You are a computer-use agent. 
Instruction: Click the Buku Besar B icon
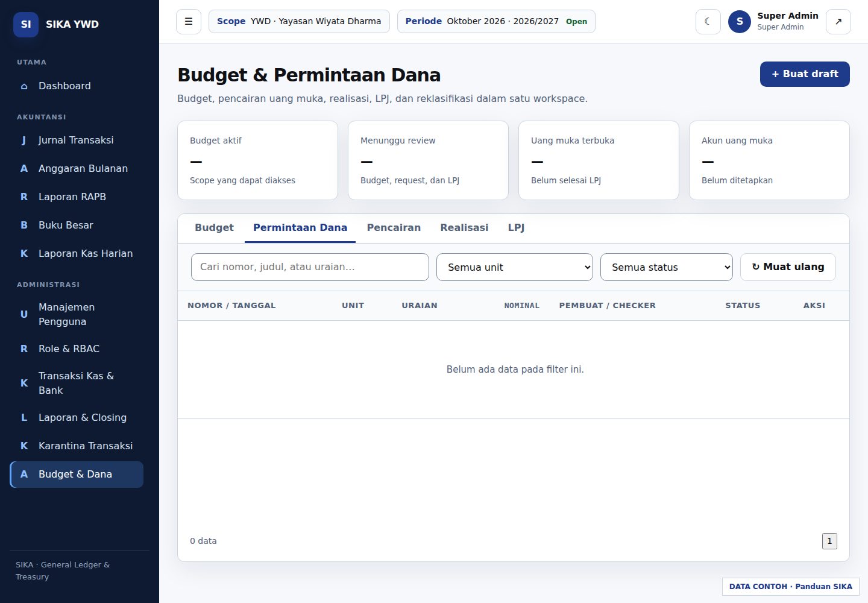tap(24, 226)
